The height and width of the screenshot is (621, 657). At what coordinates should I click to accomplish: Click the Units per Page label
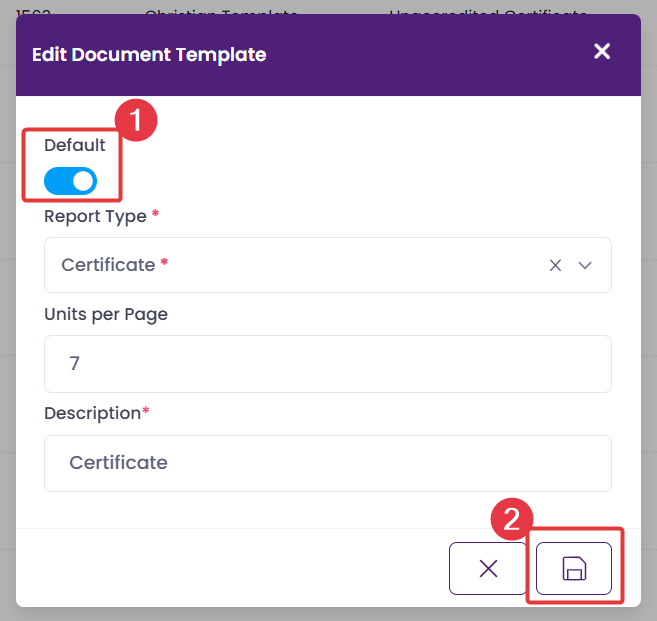tap(106, 314)
